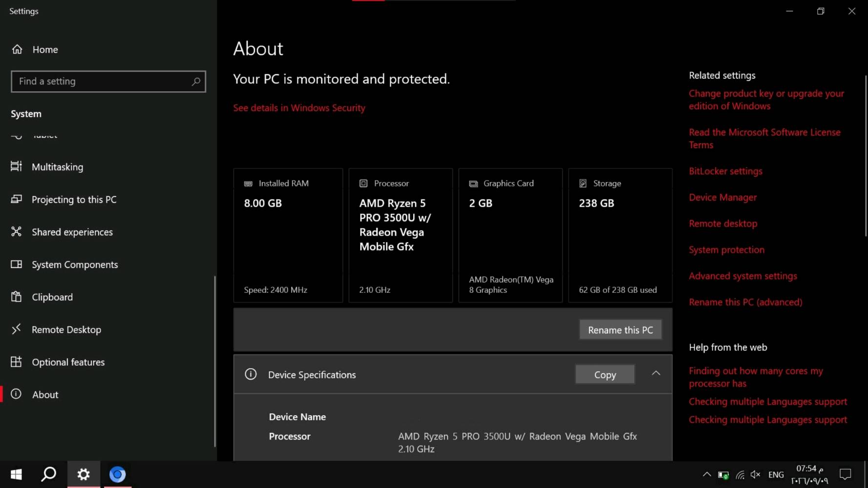This screenshot has width=868, height=488.
Task: Click the Multitasking icon
Action: pos(16,166)
